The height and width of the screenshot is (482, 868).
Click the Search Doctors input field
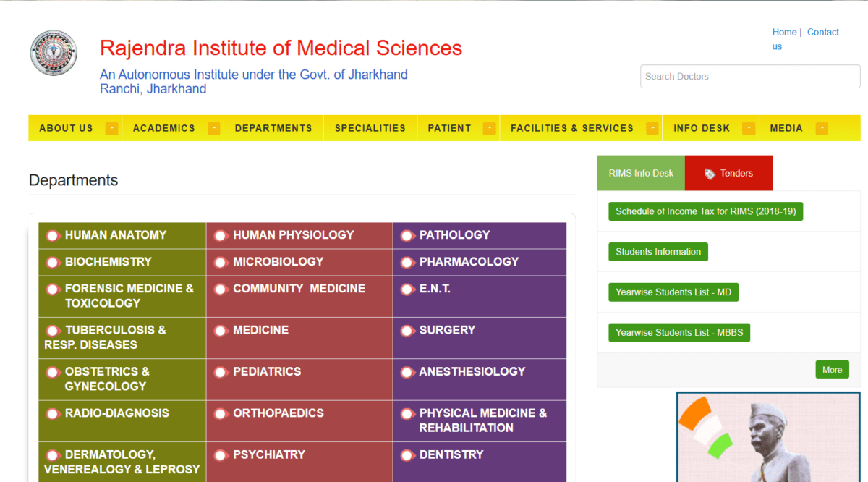click(x=750, y=76)
